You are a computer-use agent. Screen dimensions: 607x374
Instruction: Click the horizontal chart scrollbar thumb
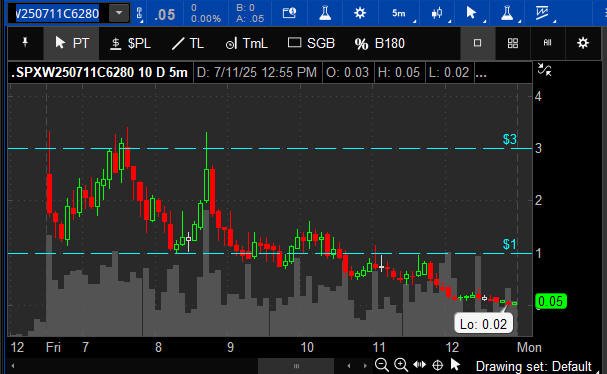pos(296,365)
